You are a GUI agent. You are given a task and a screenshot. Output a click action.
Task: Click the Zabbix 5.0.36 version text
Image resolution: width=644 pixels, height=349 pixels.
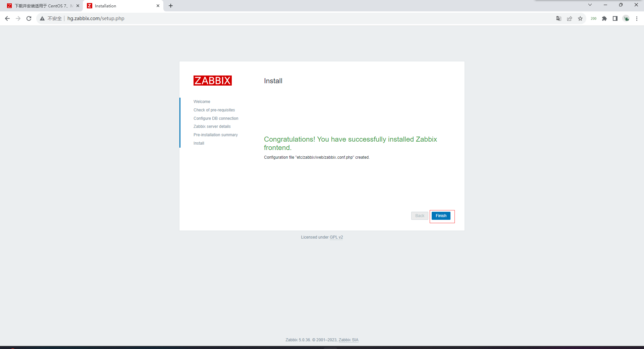pos(298,340)
